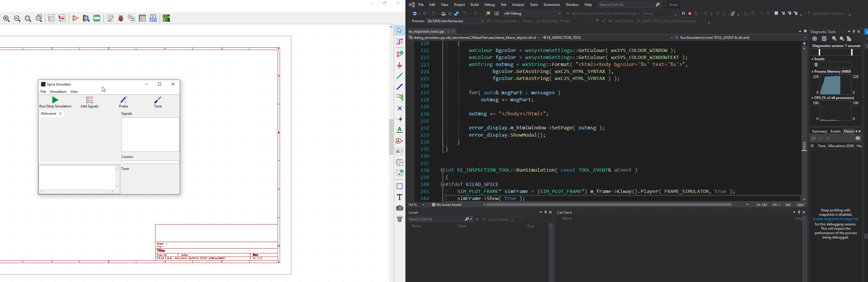This screenshot has height=282, width=868.
Task: Click the Zoom In magnifier icon
Action: tap(6, 19)
